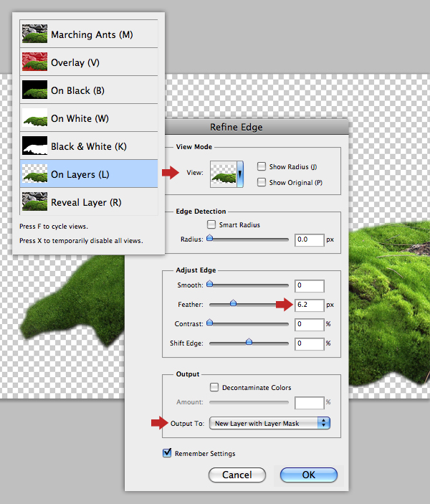Click the View dropdown arrow
This screenshot has height=504, width=430.
click(240, 174)
